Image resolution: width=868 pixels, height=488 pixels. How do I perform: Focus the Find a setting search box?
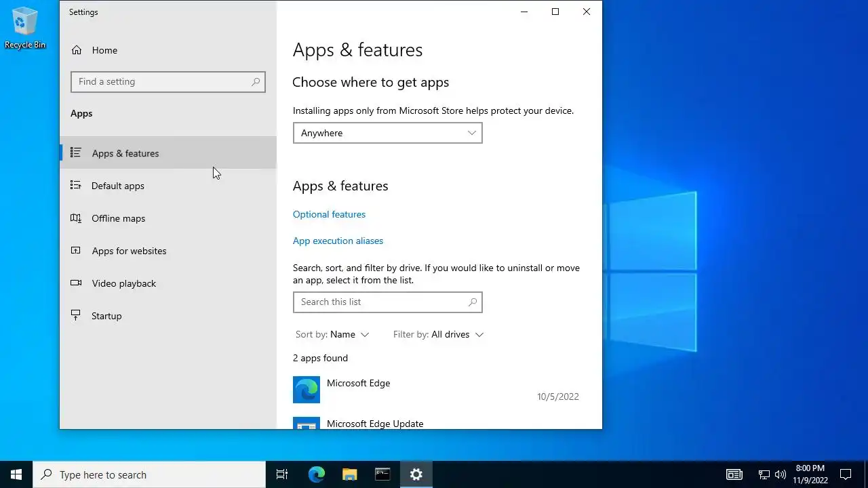coord(167,82)
